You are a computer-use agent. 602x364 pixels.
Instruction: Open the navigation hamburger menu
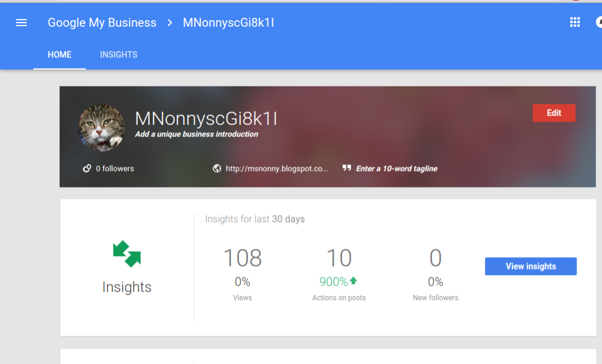21,22
